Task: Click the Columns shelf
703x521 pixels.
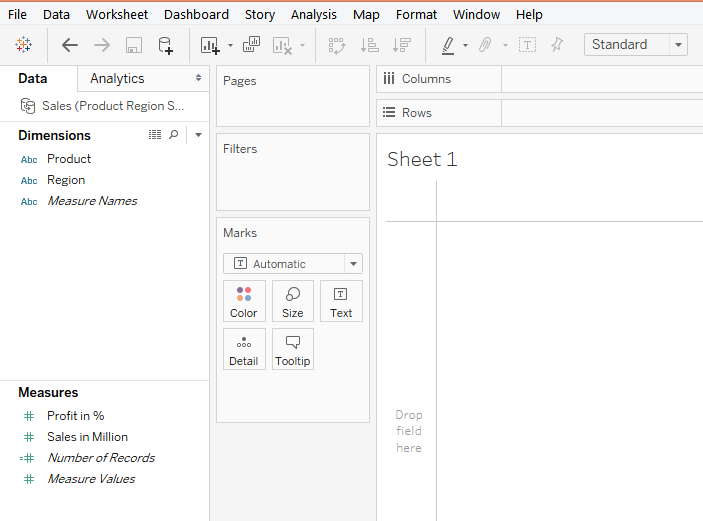Action: point(600,79)
